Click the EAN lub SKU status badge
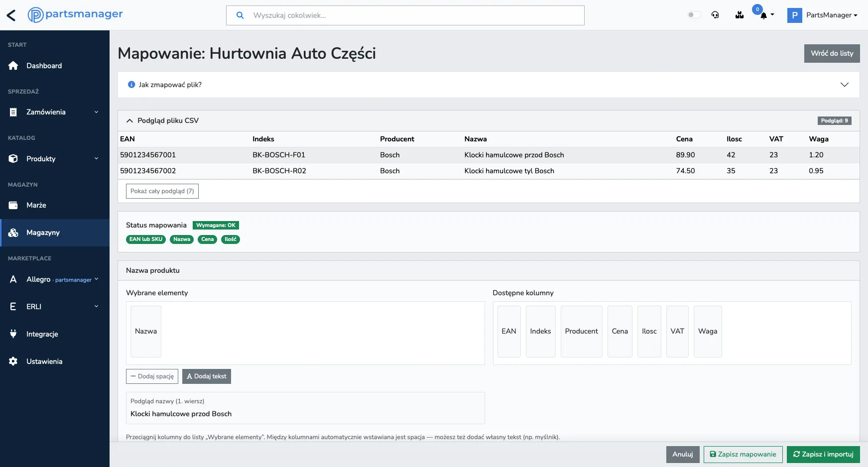868x467 pixels. 146,239
